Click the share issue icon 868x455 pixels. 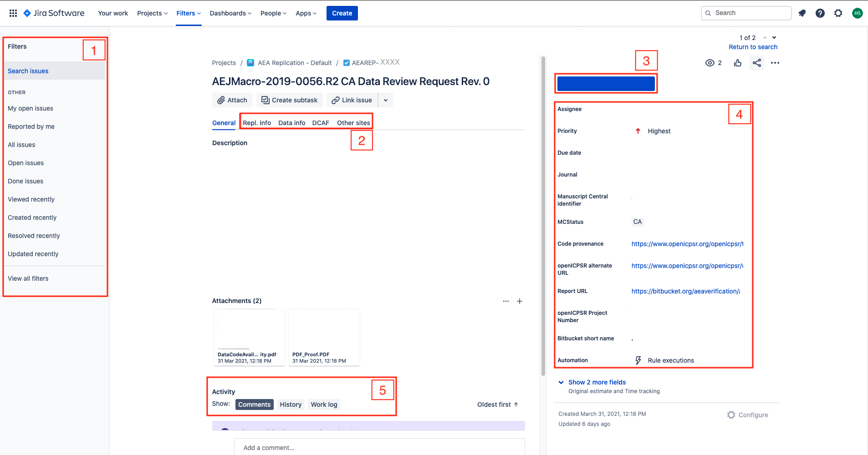coord(757,63)
